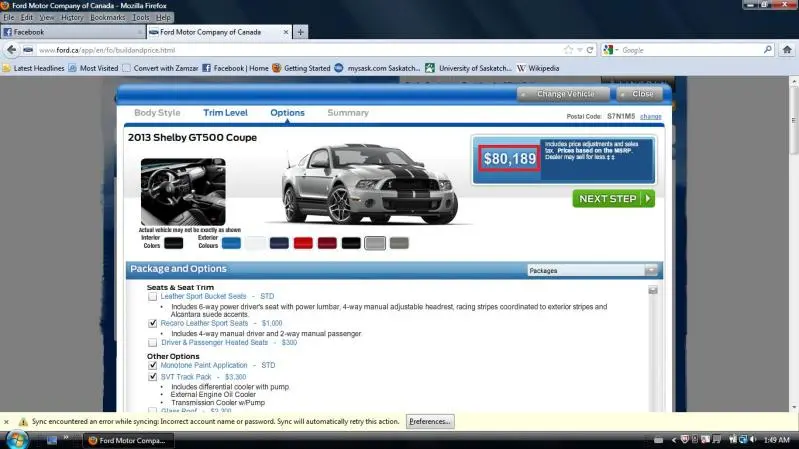Uncheck the SVT Track Pack option
The height and width of the screenshot is (449, 799).
point(152,377)
